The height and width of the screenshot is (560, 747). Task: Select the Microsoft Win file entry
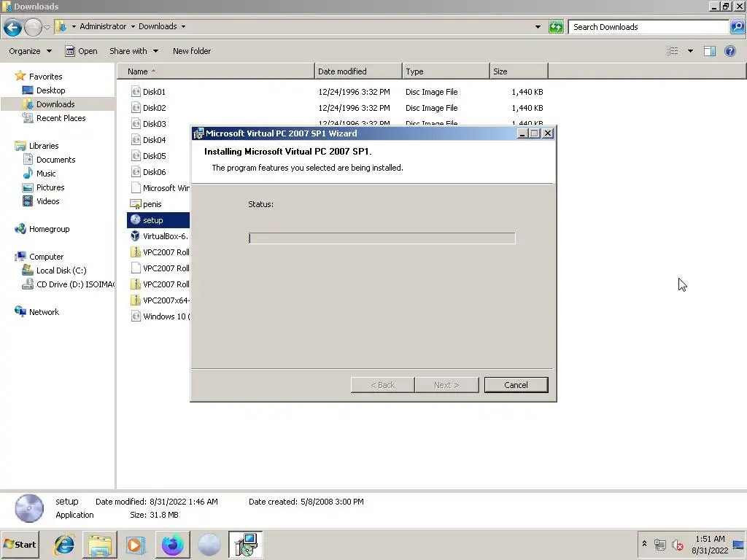coord(160,188)
